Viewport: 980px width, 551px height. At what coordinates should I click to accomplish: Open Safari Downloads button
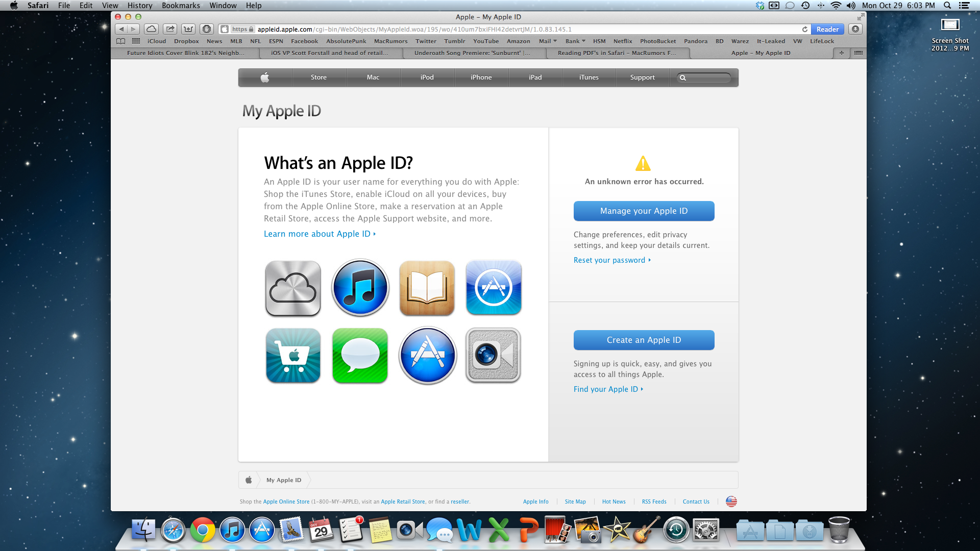tap(856, 29)
